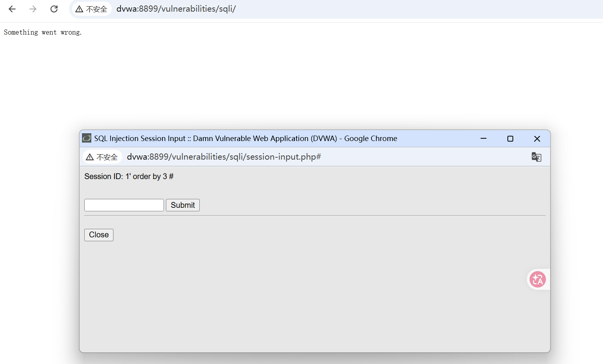
Task: Open the main window's 不安全 security warning badge
Action: click(92, 9)
